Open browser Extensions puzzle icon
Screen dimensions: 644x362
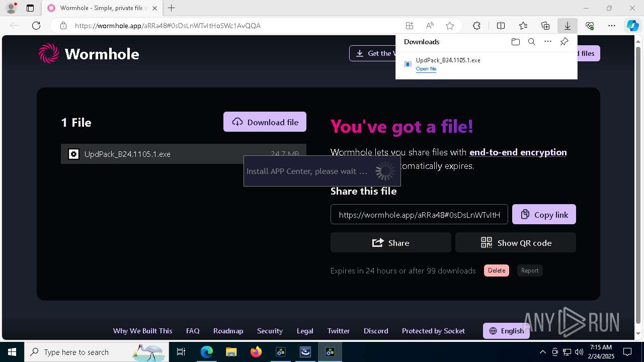(x=476, y=26)
